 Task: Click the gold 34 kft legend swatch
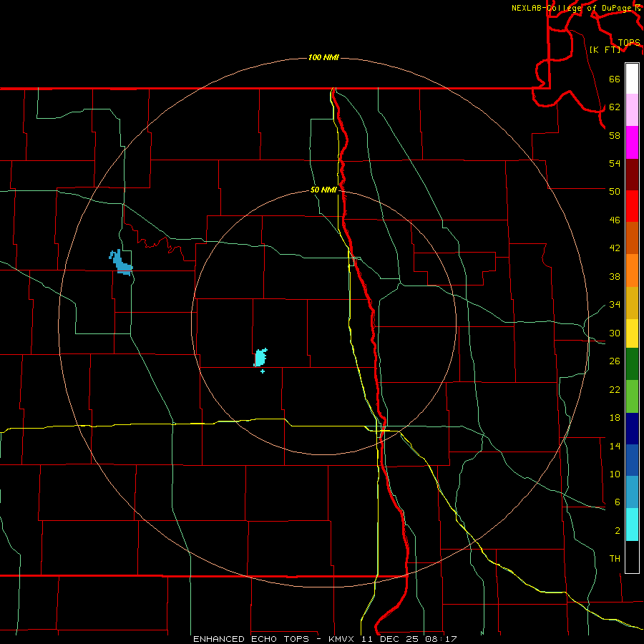click(x=632, y=303)
